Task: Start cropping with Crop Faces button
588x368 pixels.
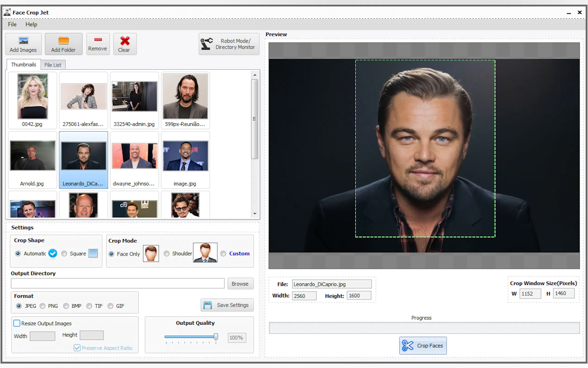Action: click(x=423, y=345)
